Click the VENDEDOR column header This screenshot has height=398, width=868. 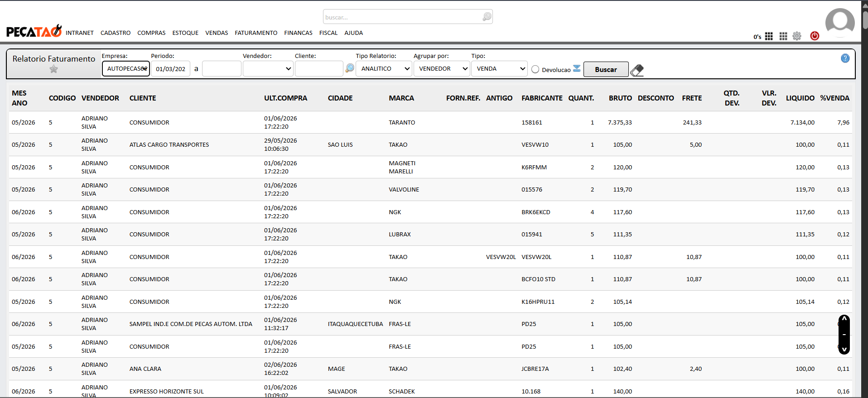coord(100,98)
